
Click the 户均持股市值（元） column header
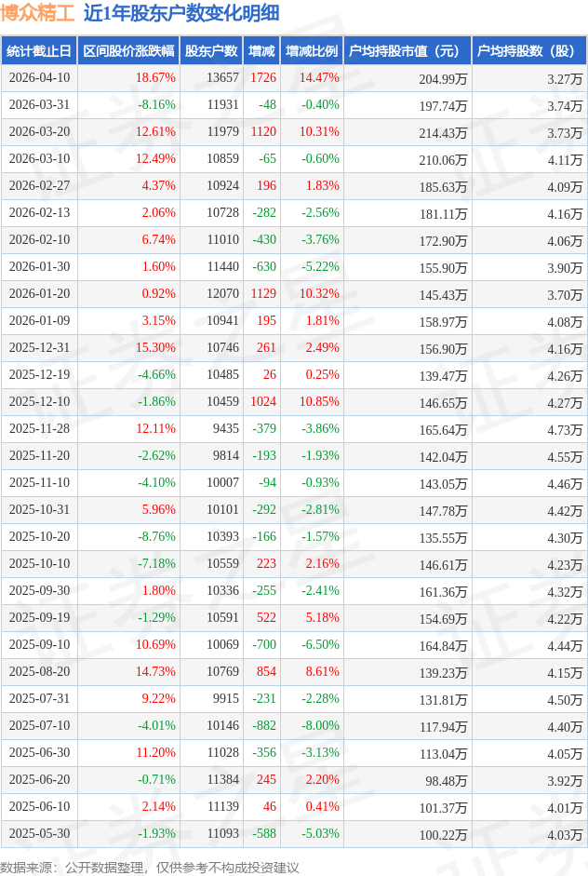click(407, 51)
